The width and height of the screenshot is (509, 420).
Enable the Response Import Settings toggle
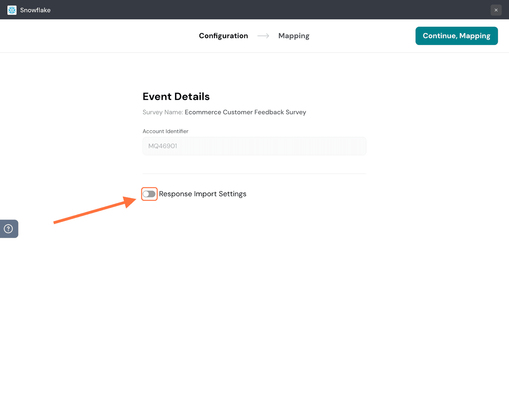click(149, 194)
